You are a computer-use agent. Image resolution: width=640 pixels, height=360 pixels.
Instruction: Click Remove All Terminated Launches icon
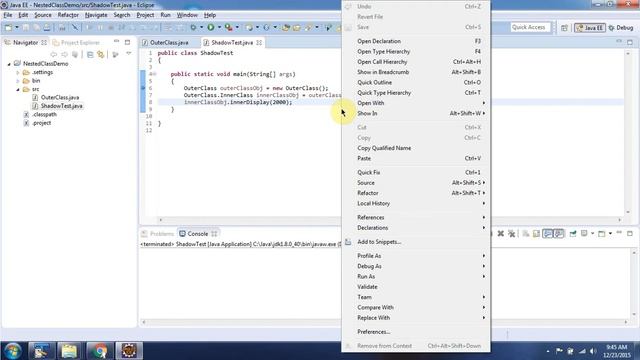click(x=511, y=233)
